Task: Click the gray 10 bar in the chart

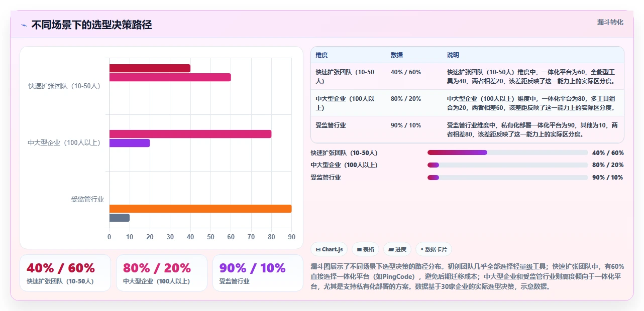Action: pos(120,218)
